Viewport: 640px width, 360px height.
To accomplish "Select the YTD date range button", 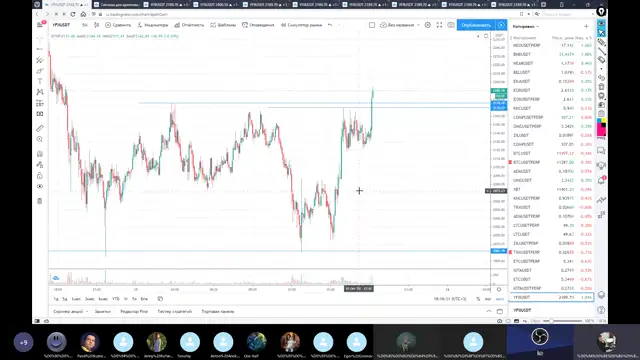I will click(116, 299).
